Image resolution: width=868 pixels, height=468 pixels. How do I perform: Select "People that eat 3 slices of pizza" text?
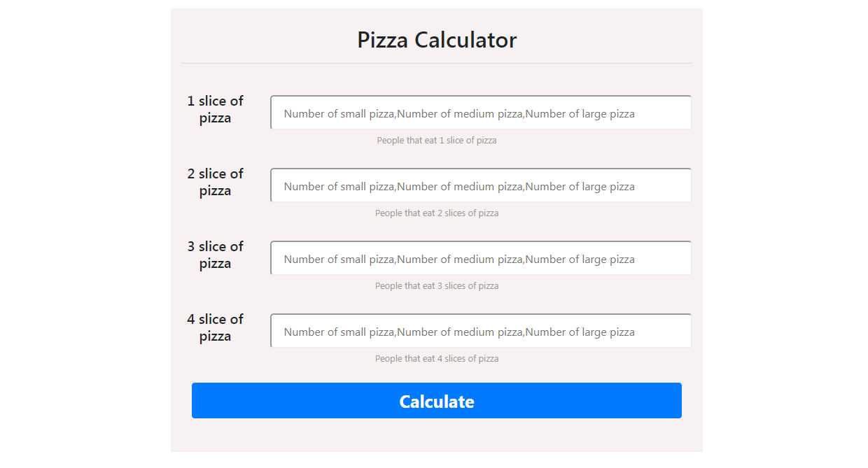(x=437, y=286)
